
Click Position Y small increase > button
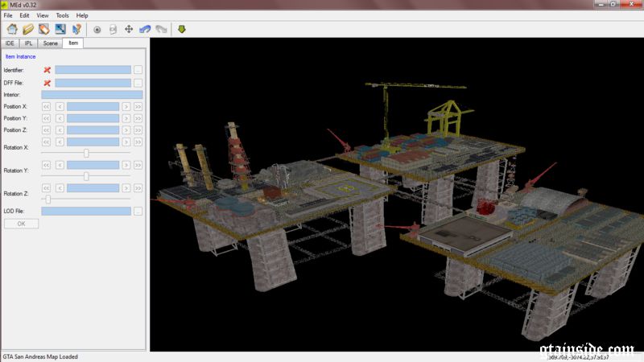pos(126,118)
